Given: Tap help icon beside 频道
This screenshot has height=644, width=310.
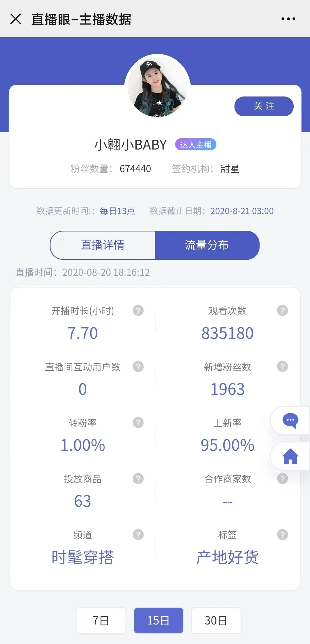Looking at the screenshot, I should pos(138,535).
